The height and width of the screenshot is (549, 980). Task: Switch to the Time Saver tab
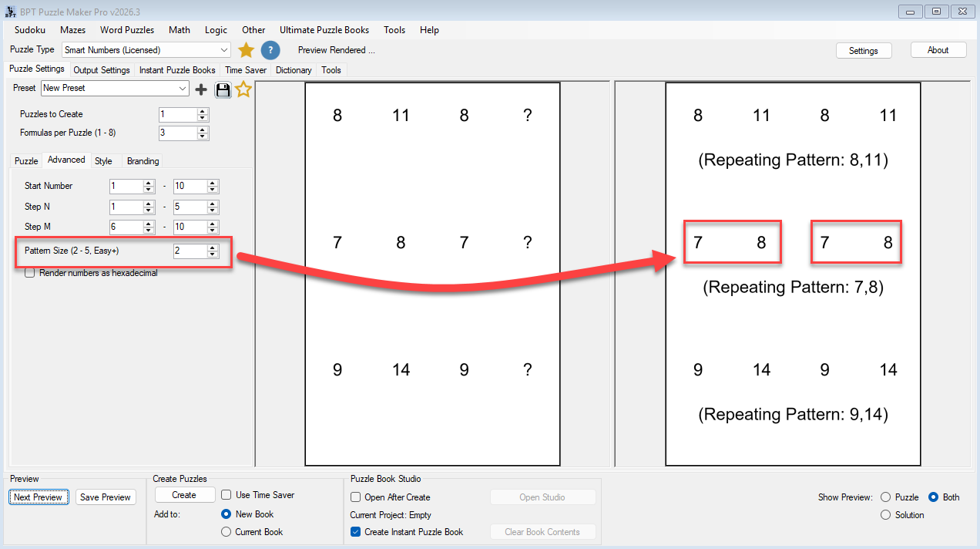tap(246, 70)
